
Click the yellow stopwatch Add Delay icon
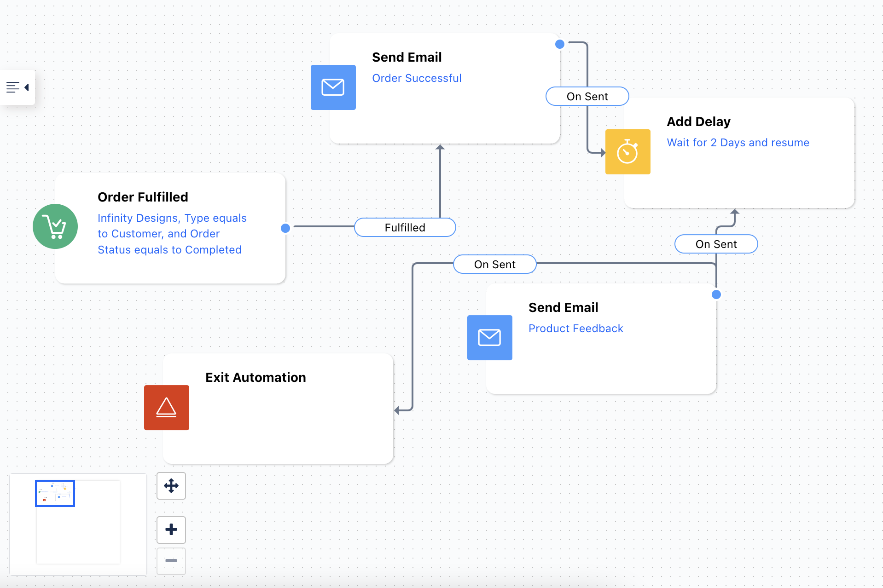627,152
